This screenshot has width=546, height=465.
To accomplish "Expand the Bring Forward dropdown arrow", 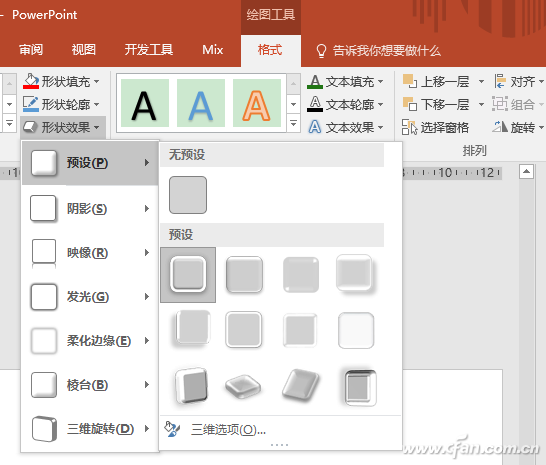I will pyautogui.click(x=481, y=82).
